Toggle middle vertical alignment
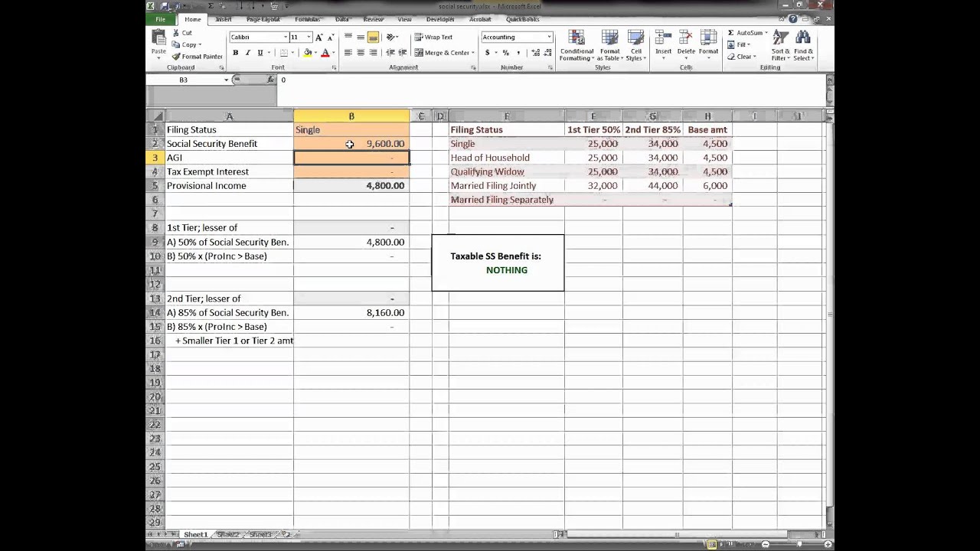 [x=361, y=37]
